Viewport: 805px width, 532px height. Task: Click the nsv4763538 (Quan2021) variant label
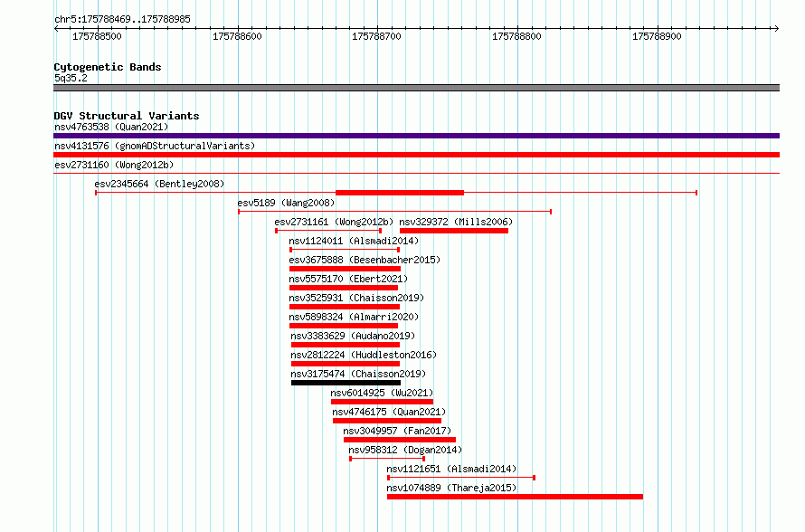tap(111, 127)
